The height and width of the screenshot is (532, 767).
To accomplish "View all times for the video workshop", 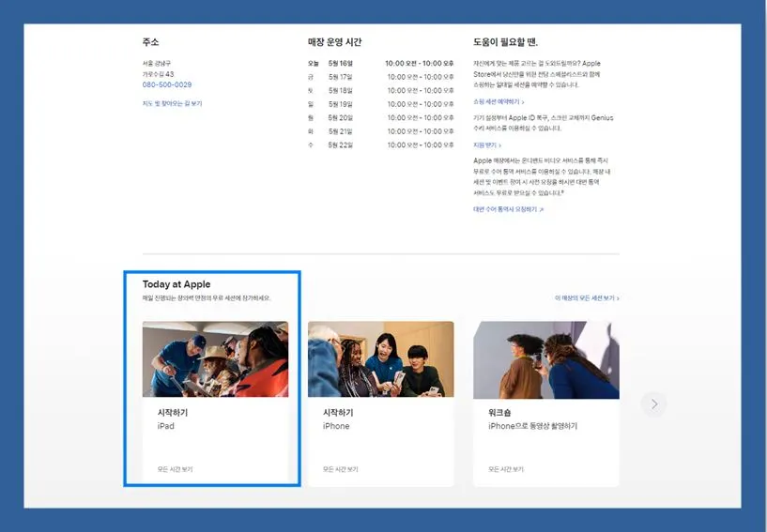I will [x=506, y=469].
